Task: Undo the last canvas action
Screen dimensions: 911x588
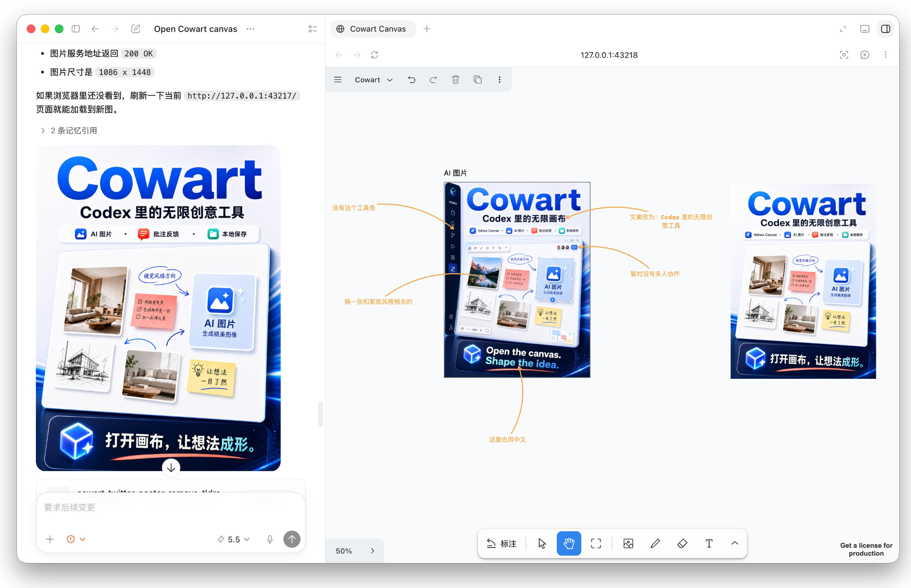Action: coord(412,80)
